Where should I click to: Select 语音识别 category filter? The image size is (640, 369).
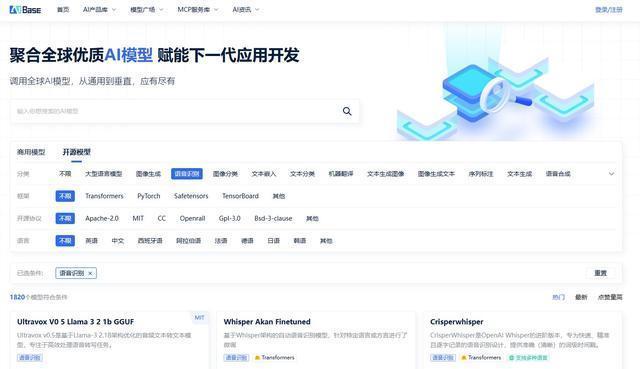187,174
